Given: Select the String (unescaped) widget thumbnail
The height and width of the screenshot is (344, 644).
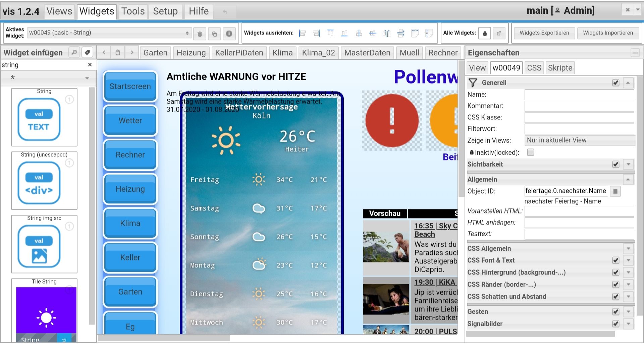Looking at the screenshot, I should pos(44,181).
